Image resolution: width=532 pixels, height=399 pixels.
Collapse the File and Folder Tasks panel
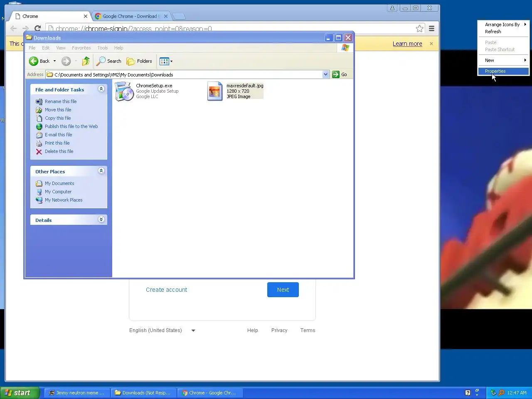[x=101, y=89]
